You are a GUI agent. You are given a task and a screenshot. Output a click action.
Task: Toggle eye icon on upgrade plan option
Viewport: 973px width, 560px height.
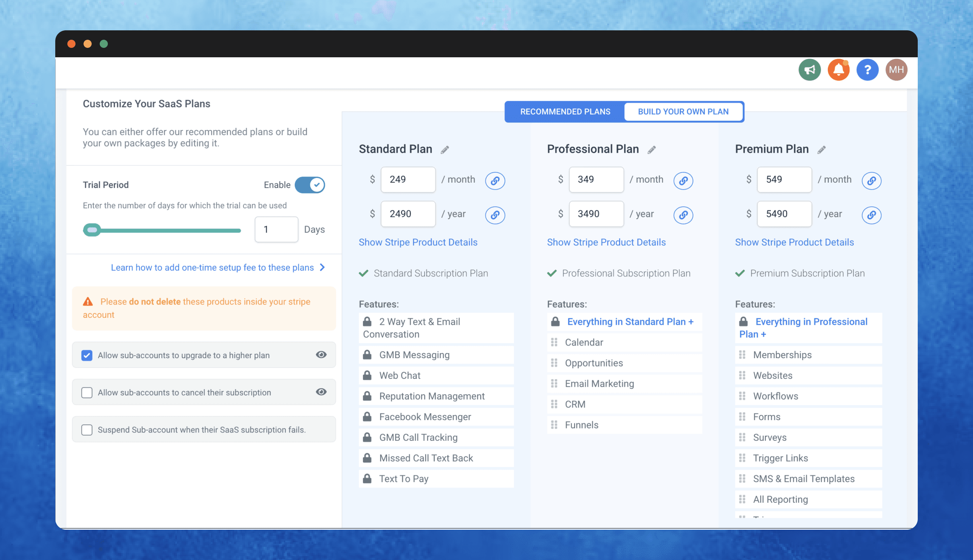[321, 354]
